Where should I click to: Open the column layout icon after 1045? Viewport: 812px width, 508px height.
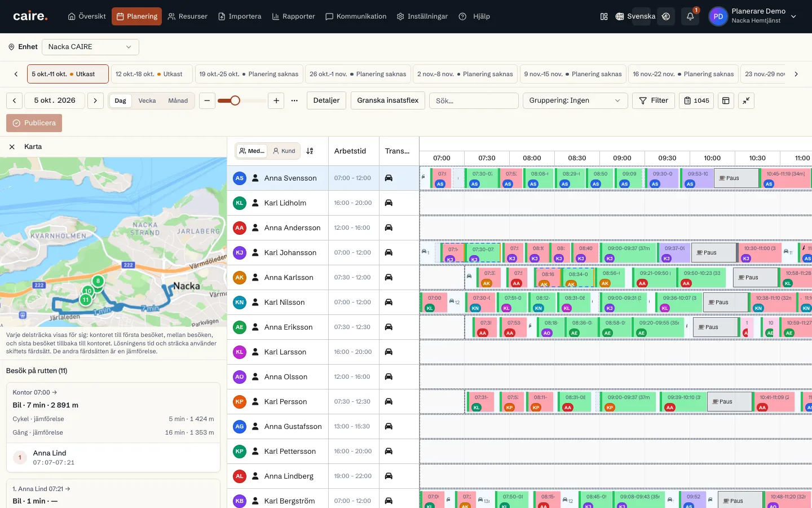point(726,100)
